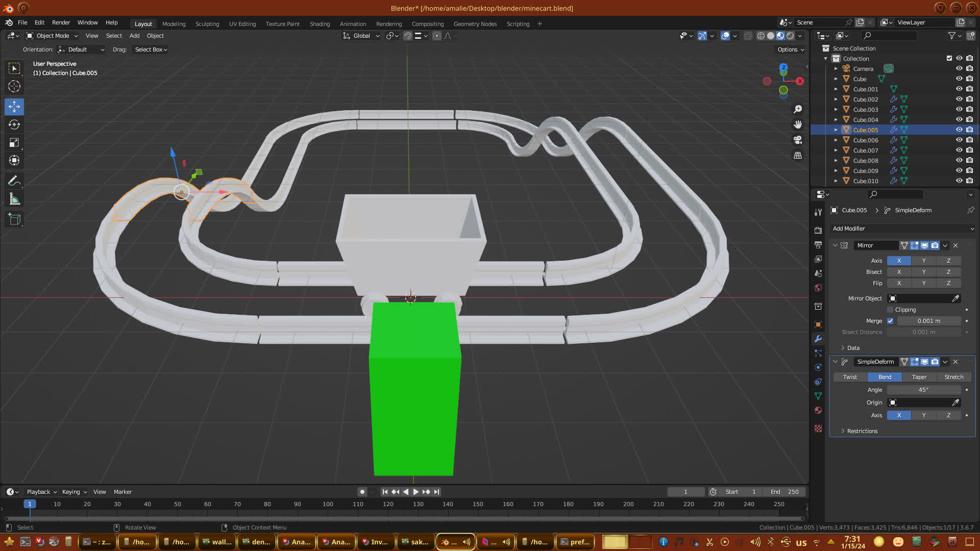
Task: Uncheck the Mirror Merge checkbox
Action: pyautogui.click(x=890, y=321)
